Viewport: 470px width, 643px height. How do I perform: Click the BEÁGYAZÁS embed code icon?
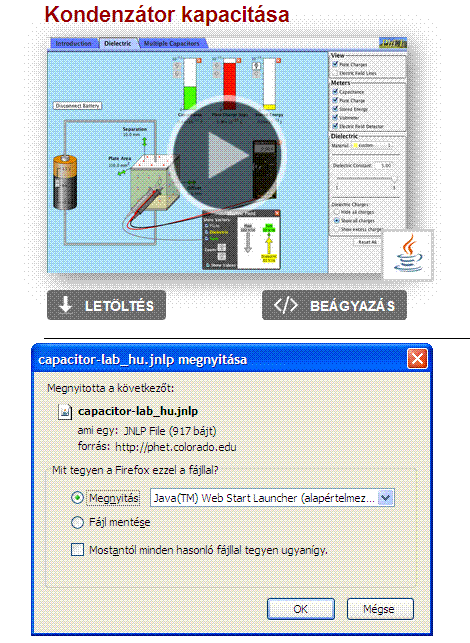click(x=285, y=305)
